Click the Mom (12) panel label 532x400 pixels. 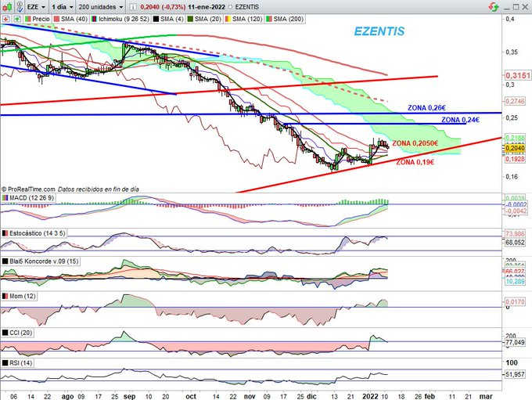tap(23, 296)
